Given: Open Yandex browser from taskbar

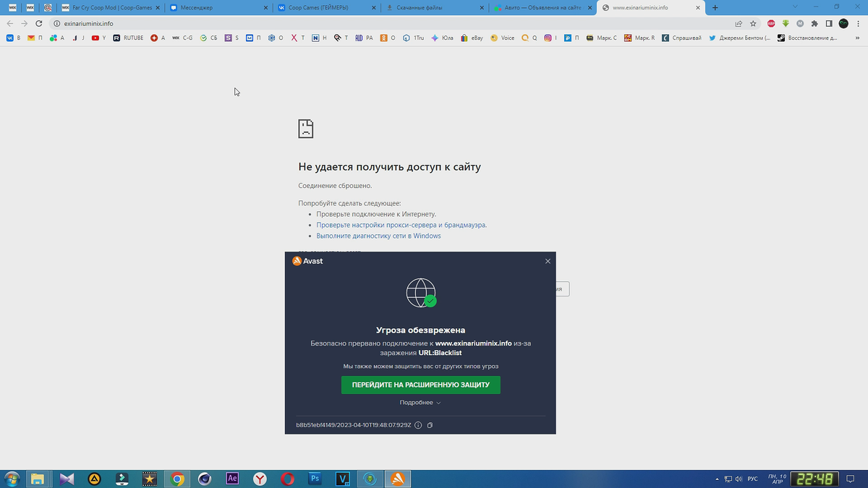Looking at the screenshot, I should pyautogui.click(x=260, y=479).
